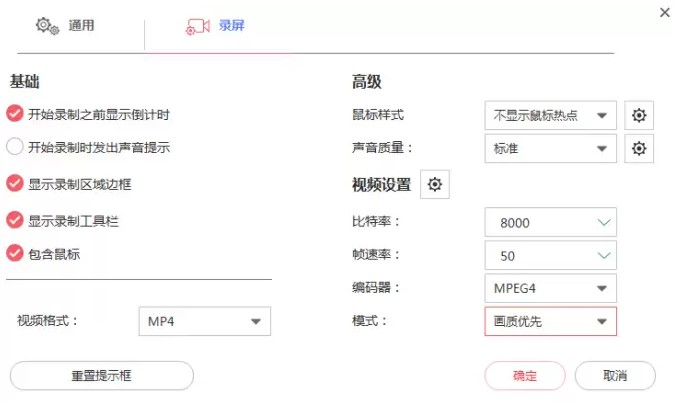Open the 帧速率 50 dropdown
Image resolution: width=673 pixels, height=409 pixels.
coord(549,255)
